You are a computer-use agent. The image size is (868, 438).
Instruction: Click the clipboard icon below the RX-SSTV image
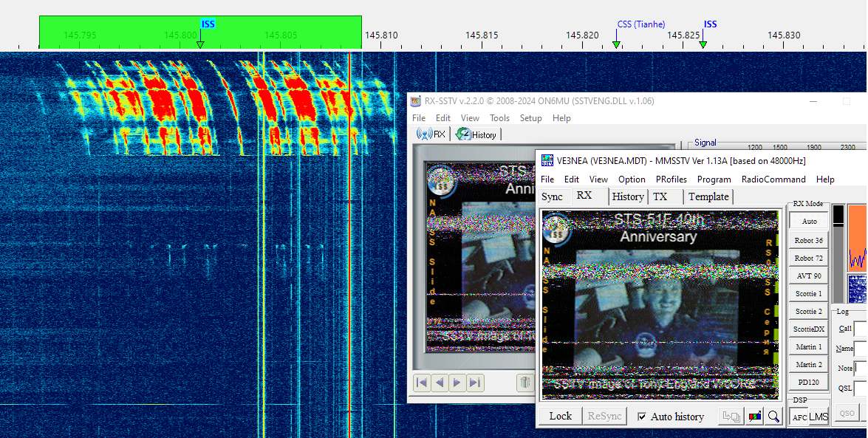(x=525, y=383)
